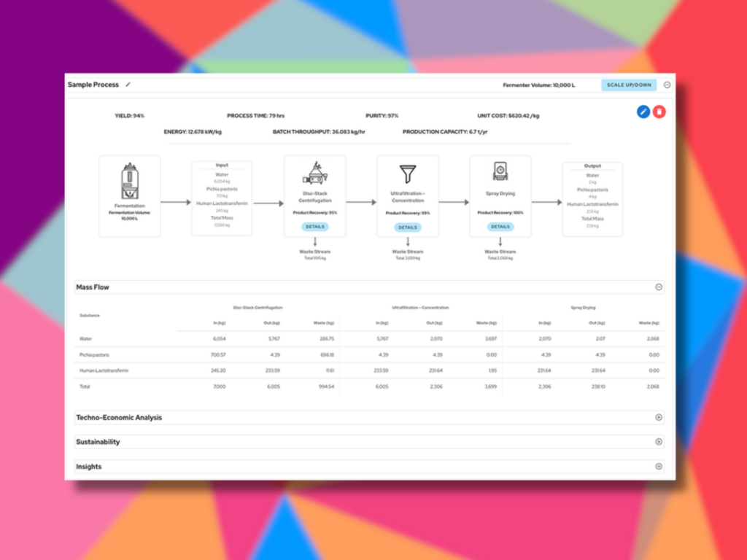Select the Ultrafiltration funnel icon
This screenshot has width=747, height=560.
point(407,174)
